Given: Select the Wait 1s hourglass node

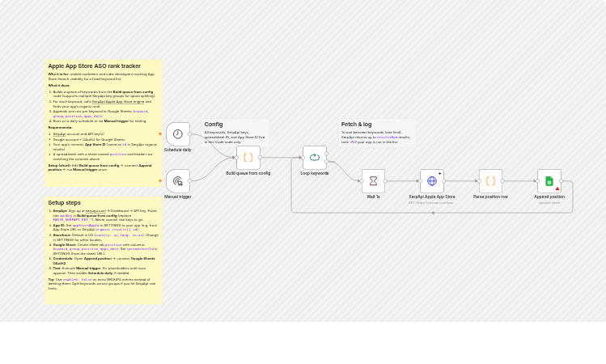Looking at the screenshot, I should (373, 181).
